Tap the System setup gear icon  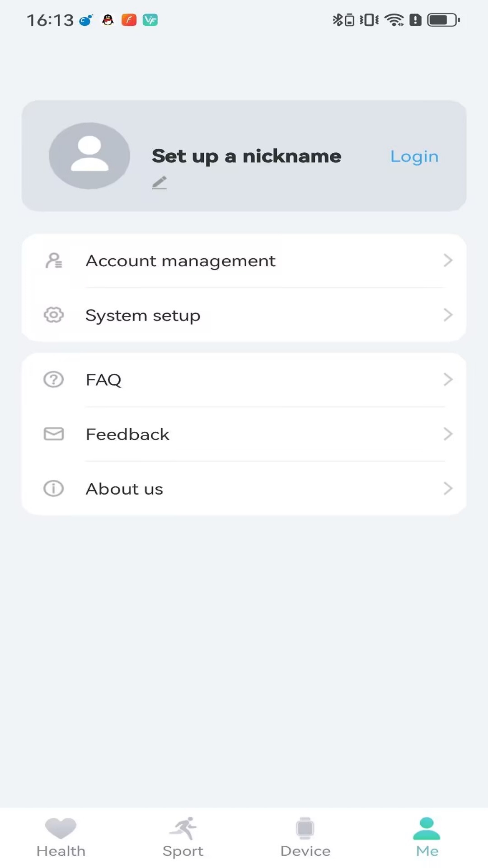click(54, 315)
